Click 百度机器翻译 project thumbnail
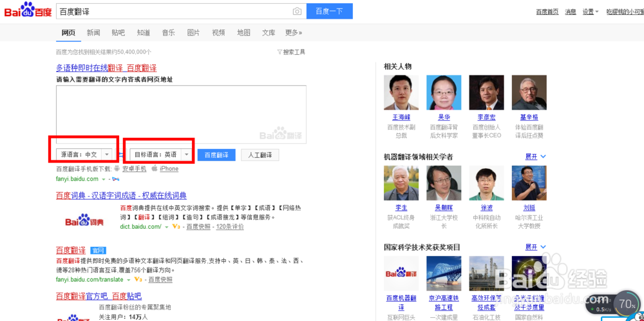The image size is (644, 321). point(401,273)
